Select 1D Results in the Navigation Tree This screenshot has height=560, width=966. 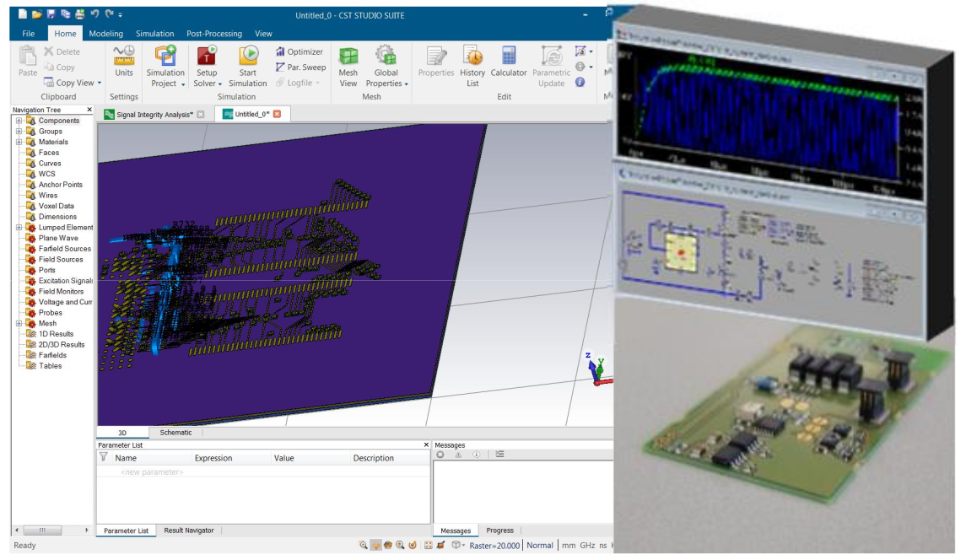point(56,334)
